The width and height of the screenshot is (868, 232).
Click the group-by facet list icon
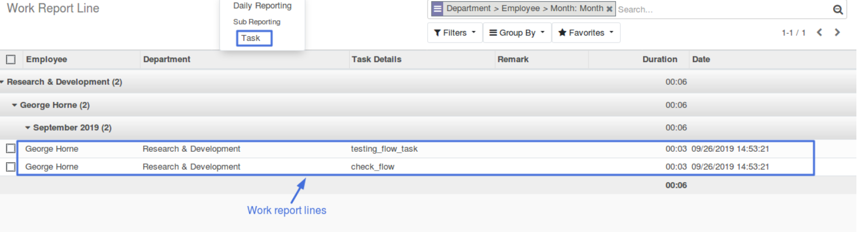[x=437, y=9]
